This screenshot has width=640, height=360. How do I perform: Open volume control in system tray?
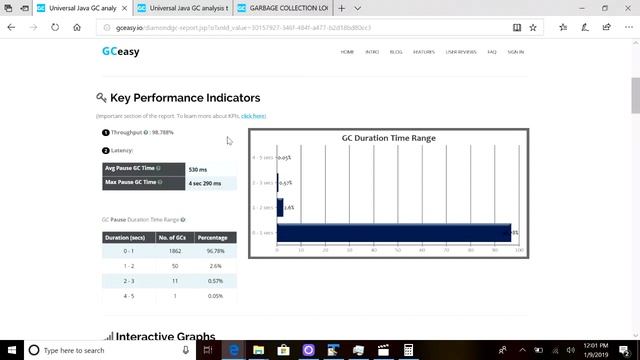coord(571,350)
